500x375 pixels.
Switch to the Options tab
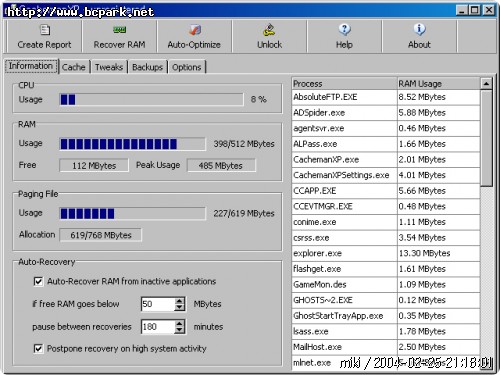pos(187,67)
